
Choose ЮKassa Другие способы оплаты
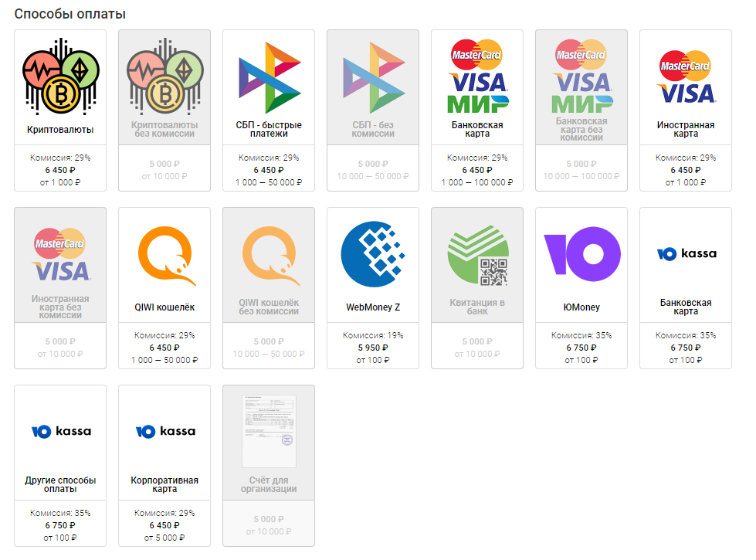tap(60, 466)
